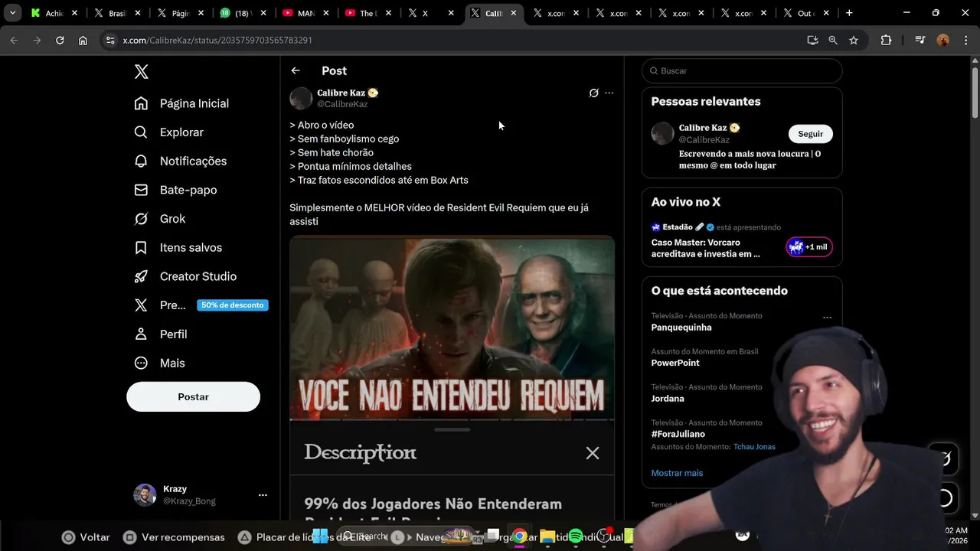This screenshot has height=551, width=980.
Task: Open Bate-papo messages
Action: (x=175, y=190)
